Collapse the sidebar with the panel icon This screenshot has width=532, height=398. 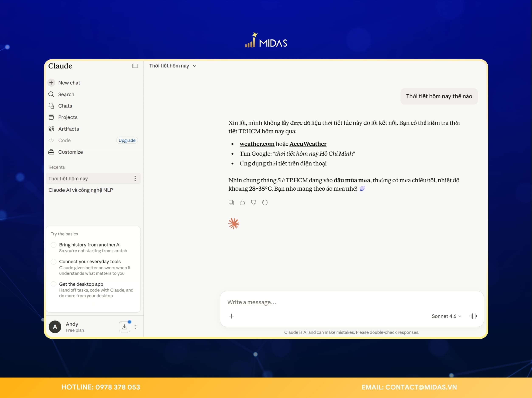click(x=135, y=66)
